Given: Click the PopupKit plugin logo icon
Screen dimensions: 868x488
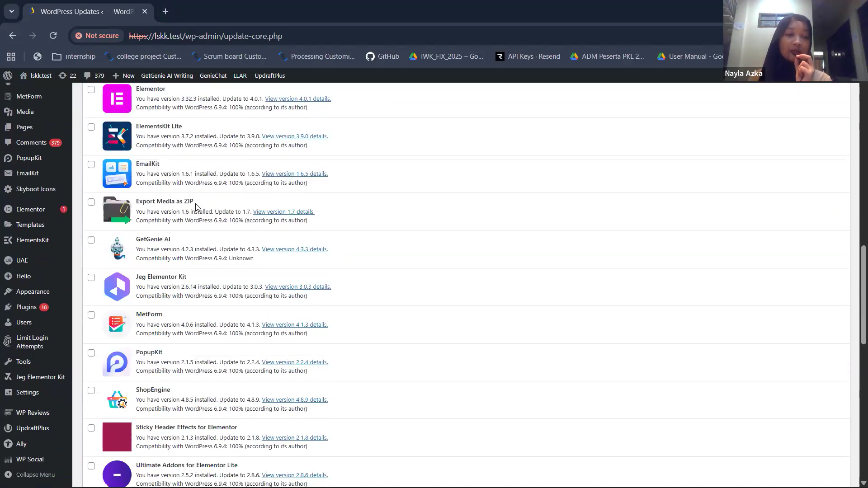Looking at the screenshot, I should [117, 362].
